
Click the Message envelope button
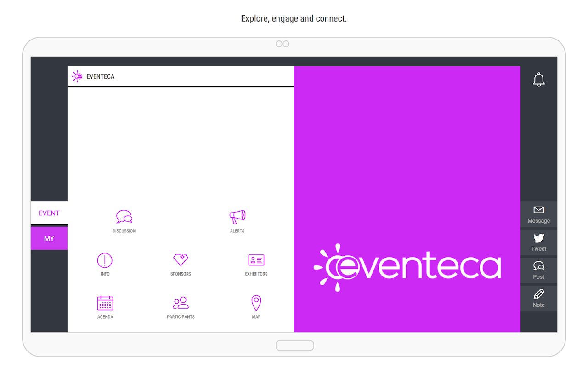(x=539, y=214)
